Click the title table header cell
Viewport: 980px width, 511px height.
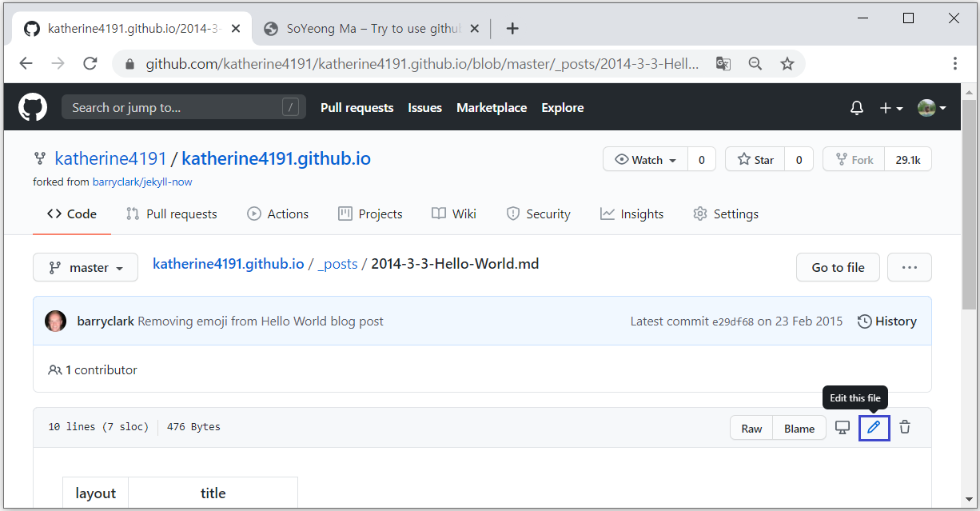click(x=213, y=493)
